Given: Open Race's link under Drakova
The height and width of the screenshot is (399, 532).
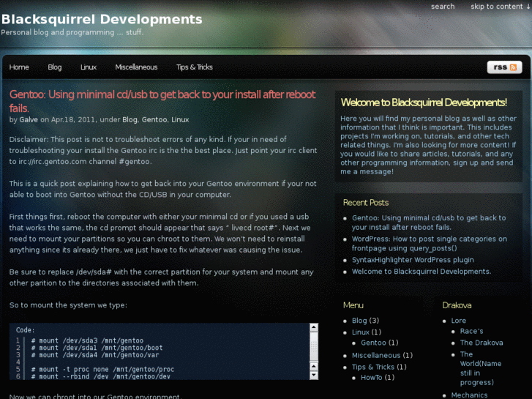Looking at the screenshot, I should (471, 331).
